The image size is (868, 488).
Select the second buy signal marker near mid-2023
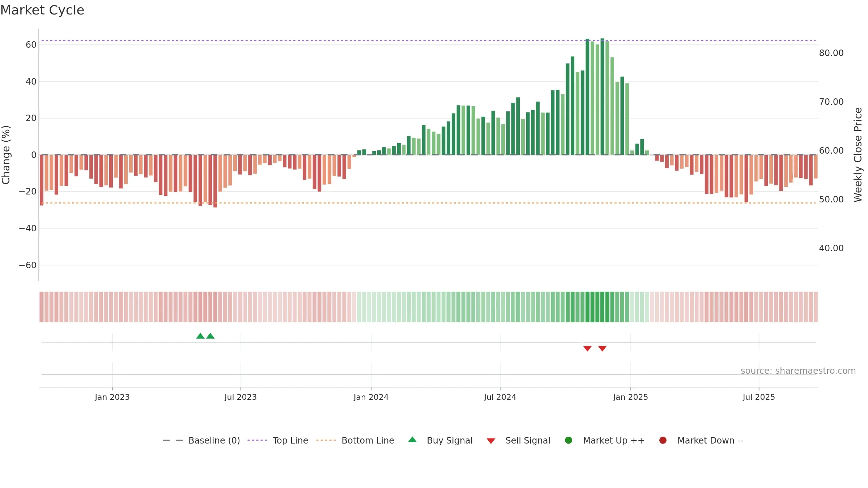pos(210,336)
